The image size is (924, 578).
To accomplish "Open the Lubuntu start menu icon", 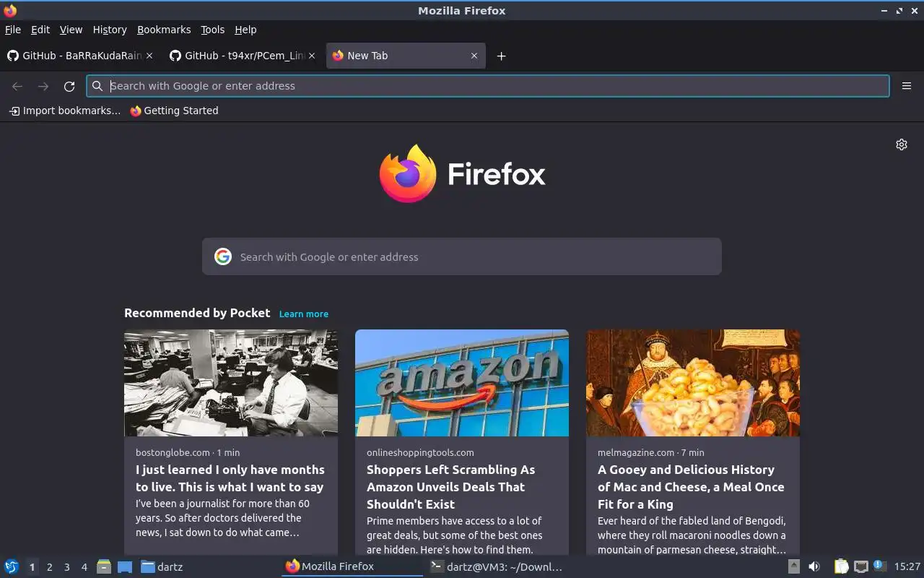I will coord(12,566).
